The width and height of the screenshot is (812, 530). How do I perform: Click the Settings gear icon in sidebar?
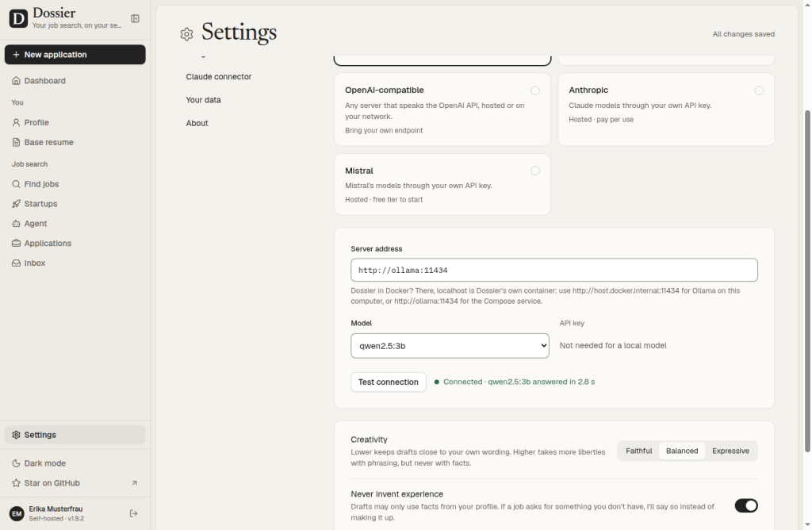[16, 436]
